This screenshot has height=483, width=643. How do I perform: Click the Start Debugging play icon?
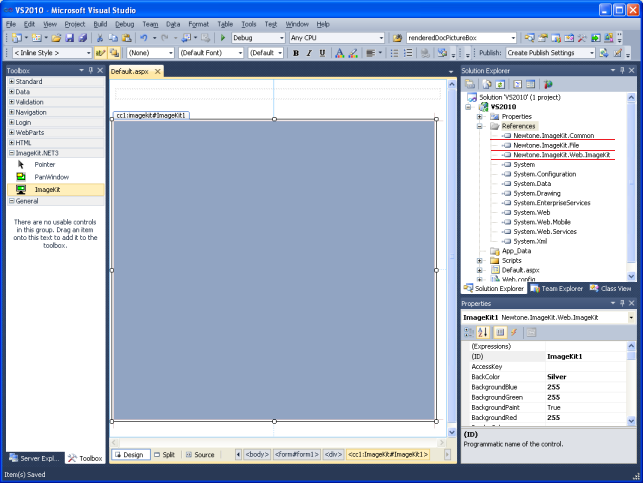coord(223,38)
